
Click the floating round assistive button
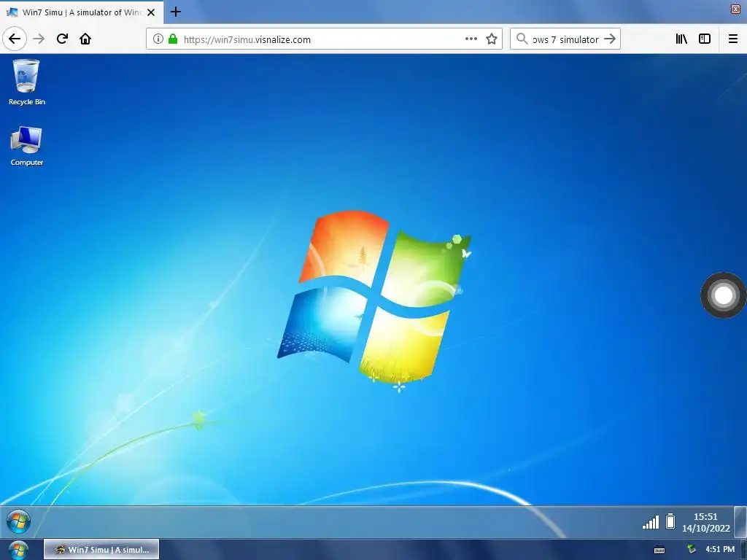tap(723, 295)
